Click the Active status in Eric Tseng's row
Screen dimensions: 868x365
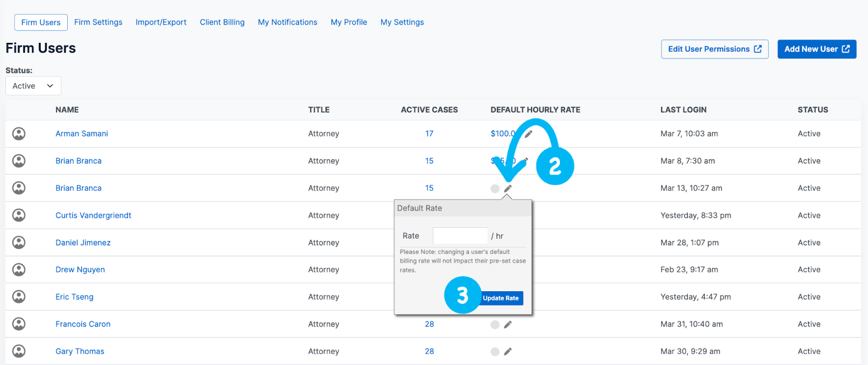click(809, 297)
